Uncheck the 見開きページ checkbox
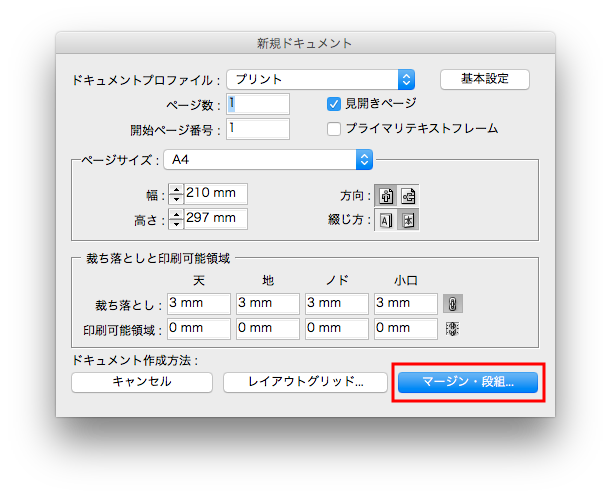 pyautogui.click(x=335, y=103)
